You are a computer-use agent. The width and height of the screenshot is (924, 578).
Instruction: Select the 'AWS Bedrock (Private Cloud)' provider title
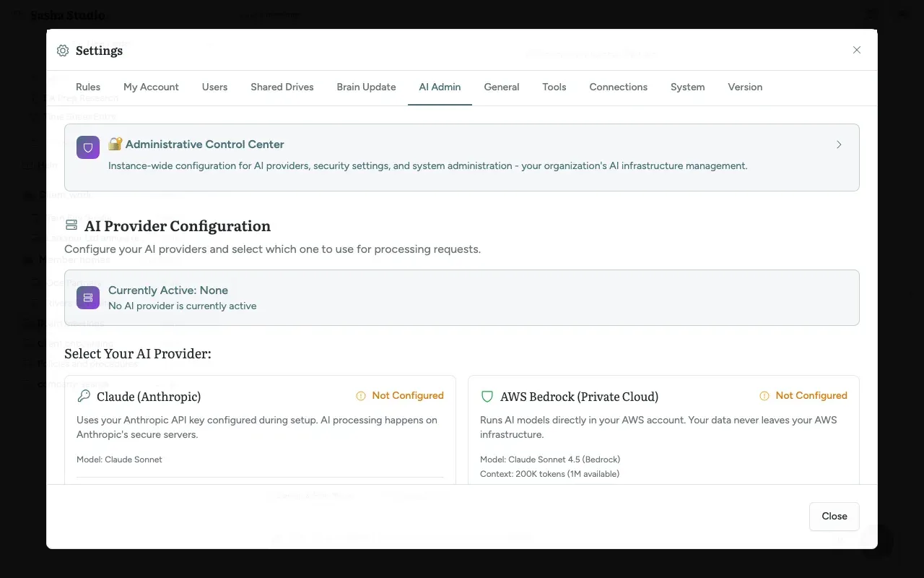coord(580,397)
